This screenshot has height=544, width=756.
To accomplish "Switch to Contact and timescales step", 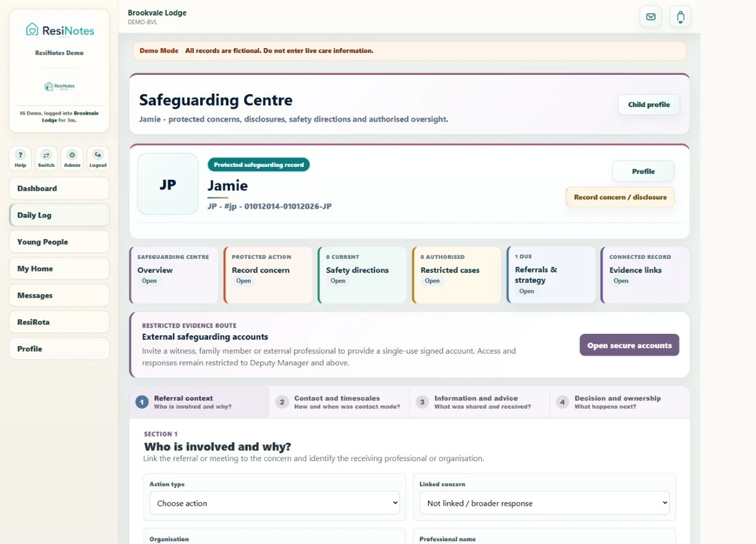I will pyautogui.click(x=340, y=402).
